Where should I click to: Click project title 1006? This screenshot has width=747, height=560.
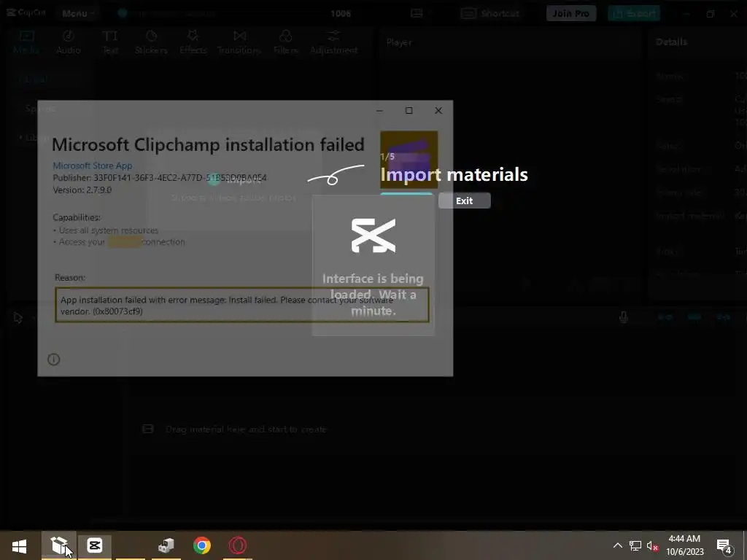341,13
